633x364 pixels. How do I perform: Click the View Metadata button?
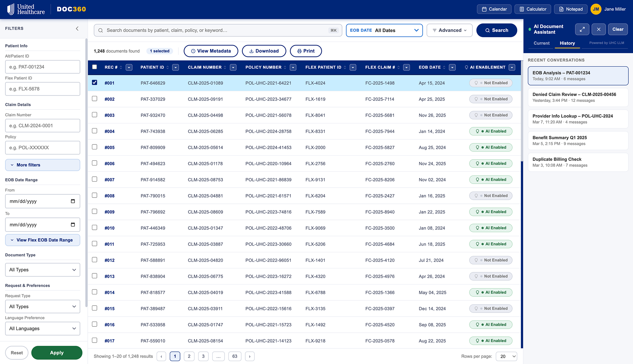211,51
